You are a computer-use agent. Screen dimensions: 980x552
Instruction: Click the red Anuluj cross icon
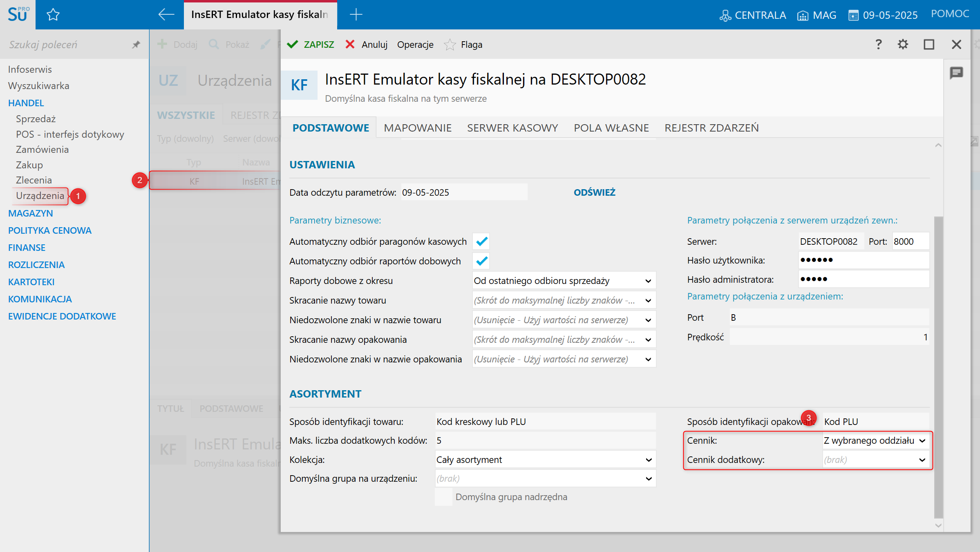350,45
